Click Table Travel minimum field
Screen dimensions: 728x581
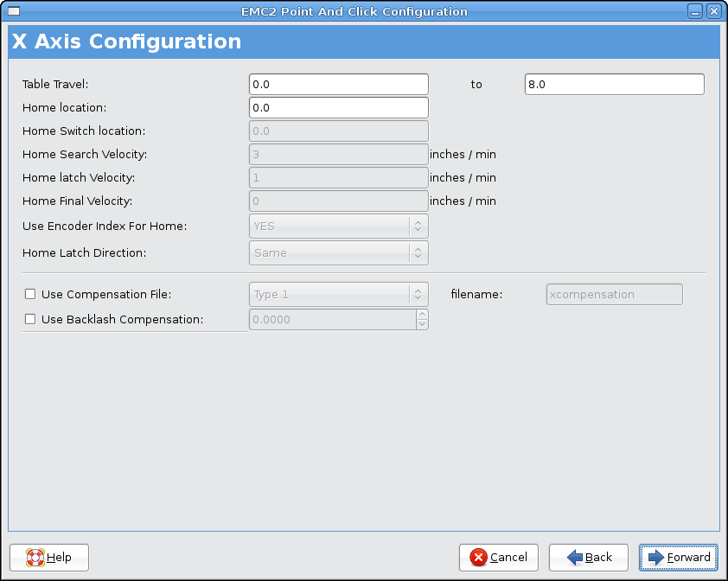[338, 85]
